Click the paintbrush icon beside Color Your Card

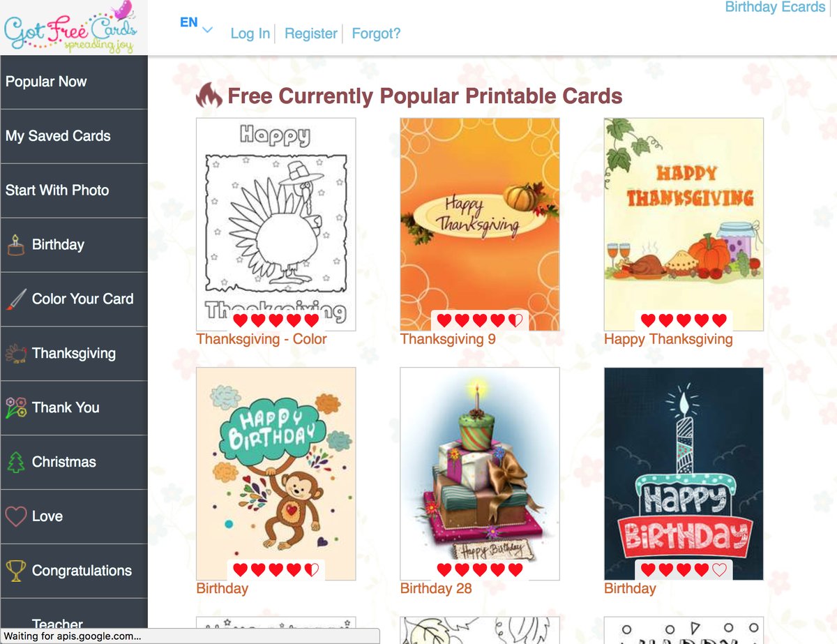click(16, 299)
